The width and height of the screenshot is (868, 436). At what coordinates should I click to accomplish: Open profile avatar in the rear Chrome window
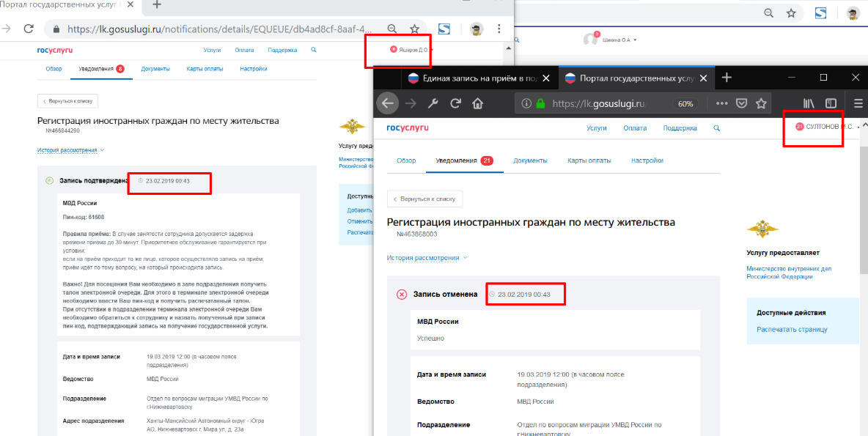853,14
